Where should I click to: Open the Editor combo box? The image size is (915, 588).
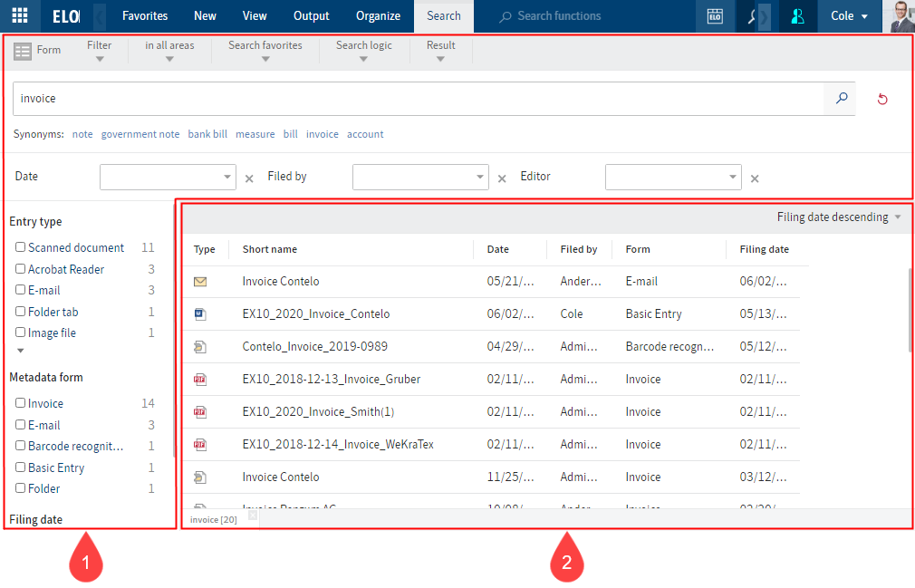[673, 178]
